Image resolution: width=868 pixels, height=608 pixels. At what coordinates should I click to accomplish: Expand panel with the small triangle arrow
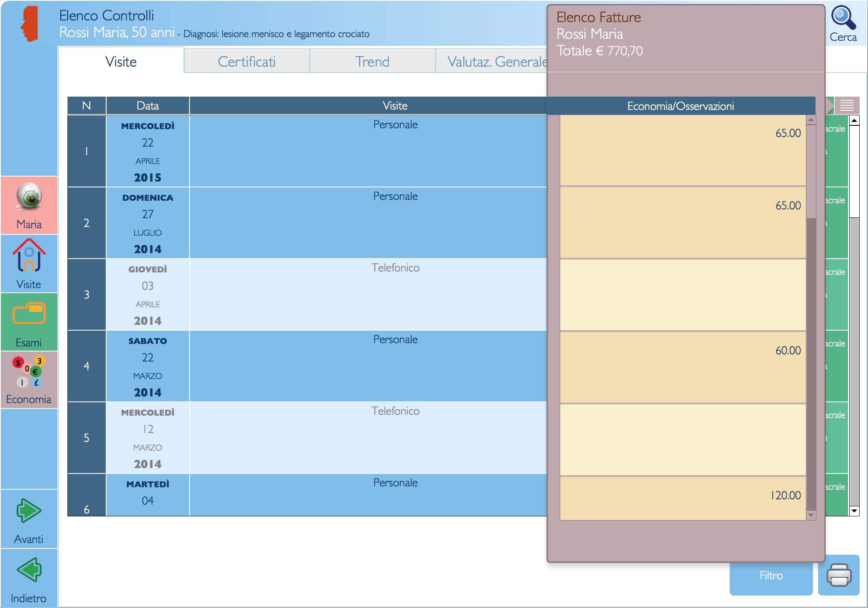tap(829, 105)
